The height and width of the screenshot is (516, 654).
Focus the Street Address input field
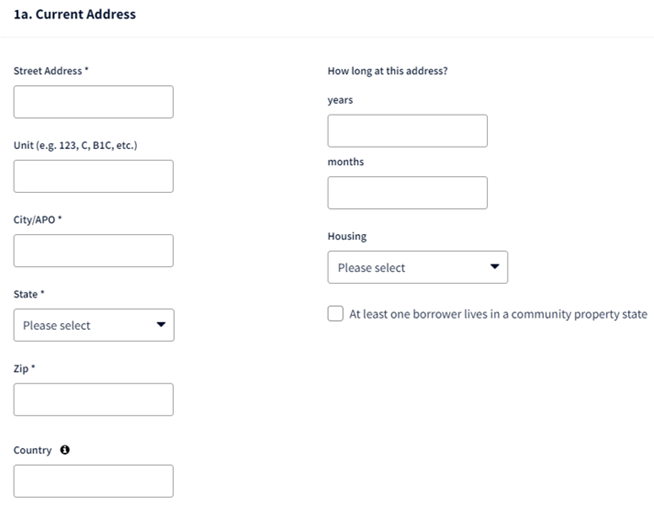[93, 102]
